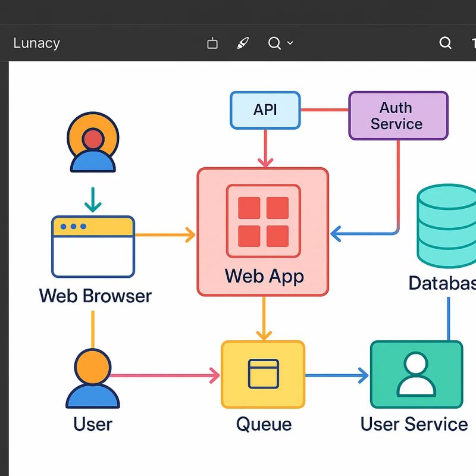Select the Design/Pen tool

(242, 43)
